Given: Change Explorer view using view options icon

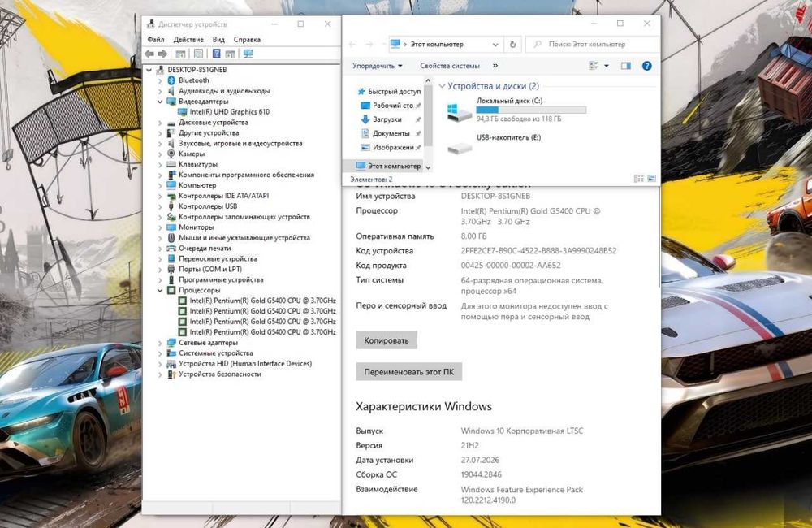Looking at the screenshot, I should pyautogui.click(x=594, y=66).
